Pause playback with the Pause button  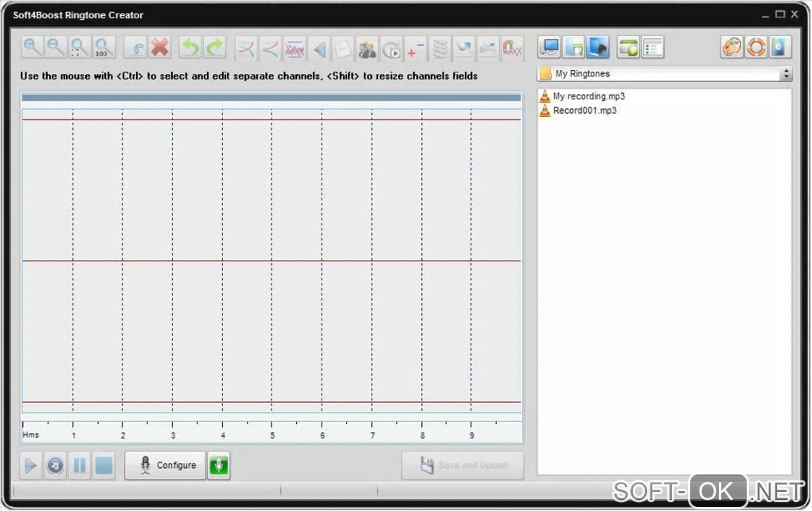(80, 466)
